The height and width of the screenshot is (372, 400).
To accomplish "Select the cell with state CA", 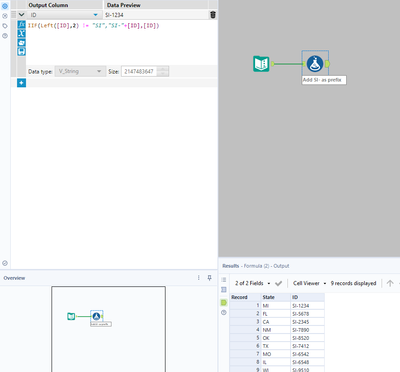I will tap(275, 322).
